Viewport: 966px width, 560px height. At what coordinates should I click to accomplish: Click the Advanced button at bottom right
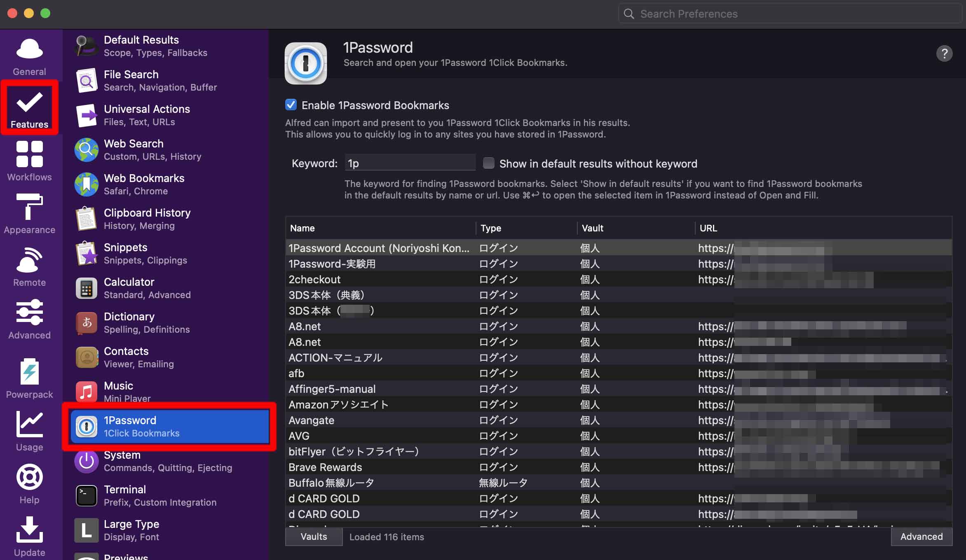click(921, 537)
